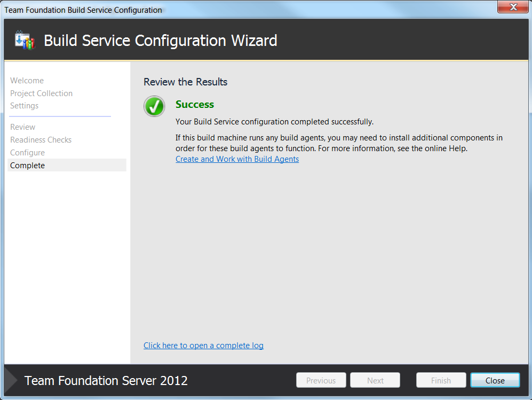Image resolution: width=532 pixels, height=400 pixels.
Task: Open the Create and Work with Build Agents link
Action: tap(237, 159)
